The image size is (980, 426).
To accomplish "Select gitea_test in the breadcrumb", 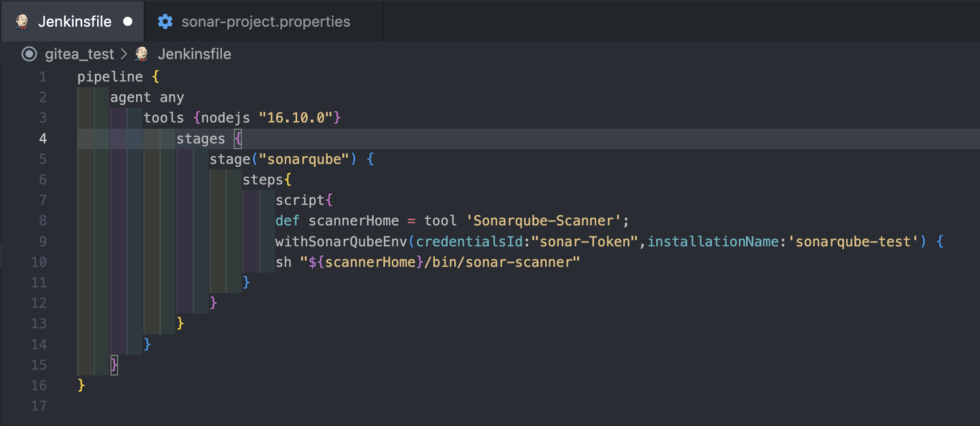I will 80,54.
